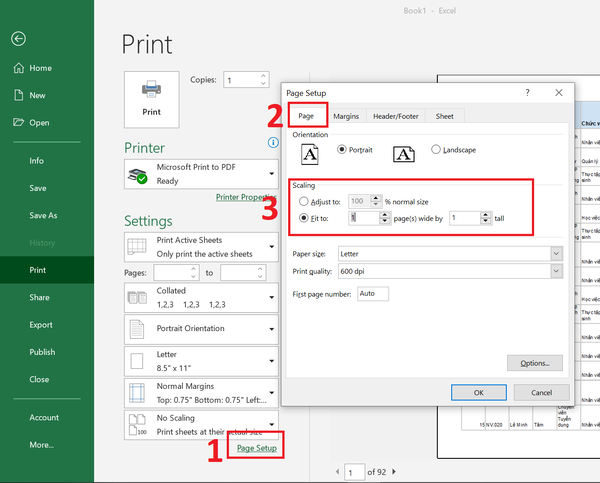Select the Landscape radio button

(x=435, y=149)
